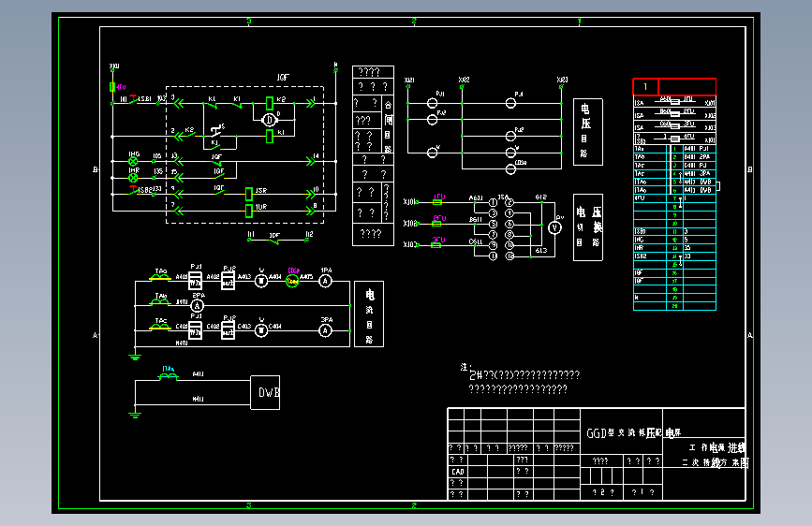The width and height of the screenshot is (812, 526).
Task: Click the 2PA ammeter circle
Action: click(x=198, y=306)
